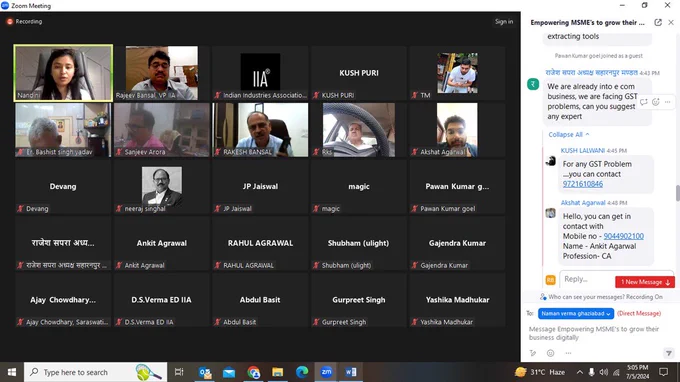Jump to 1 New Message
Image resolution: width=680 pixels, height=382 pixels.
click(x=645, y=282)
